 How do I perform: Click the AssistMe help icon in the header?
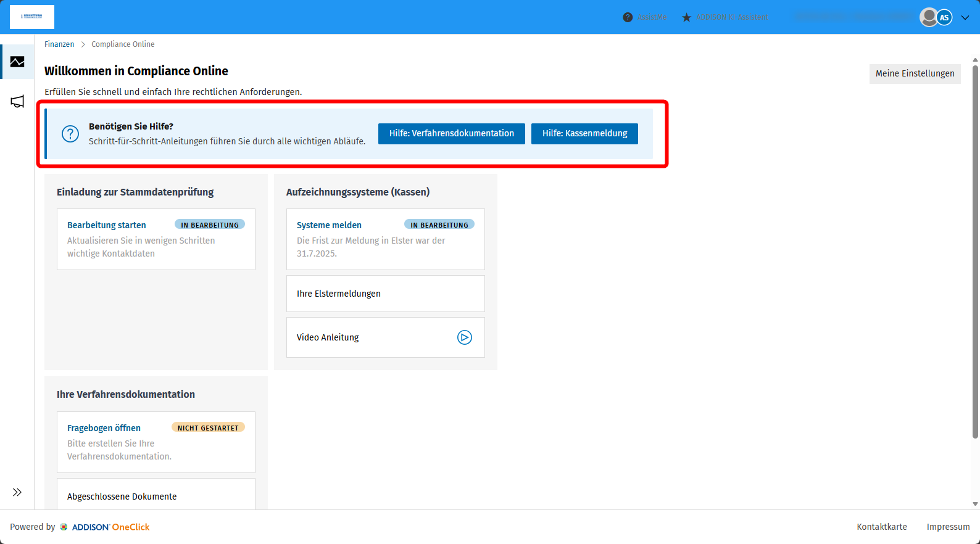(628, 17)
